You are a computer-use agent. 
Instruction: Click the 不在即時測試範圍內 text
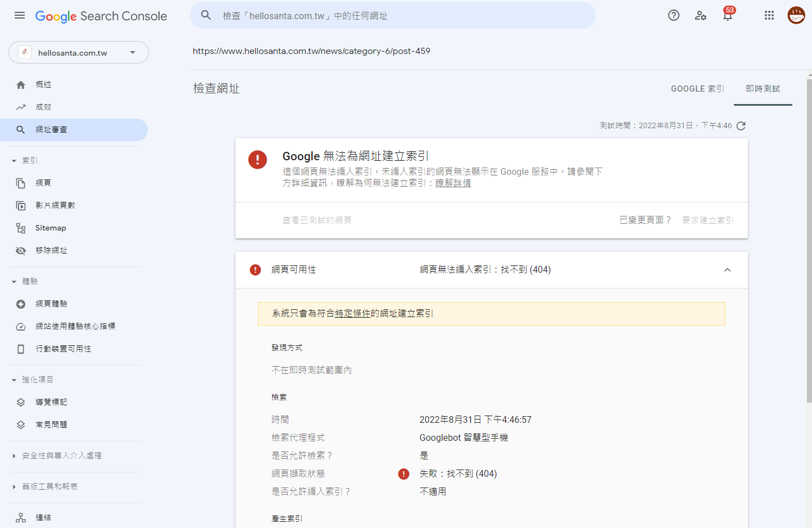click(311, 371)
